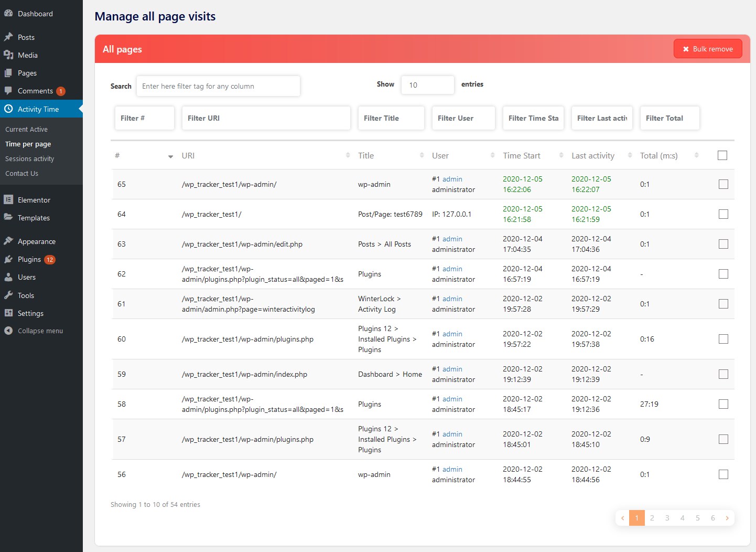756x552 pixels.
Task: Click the Comments speech bubble icon
Action: click(8, 91)
